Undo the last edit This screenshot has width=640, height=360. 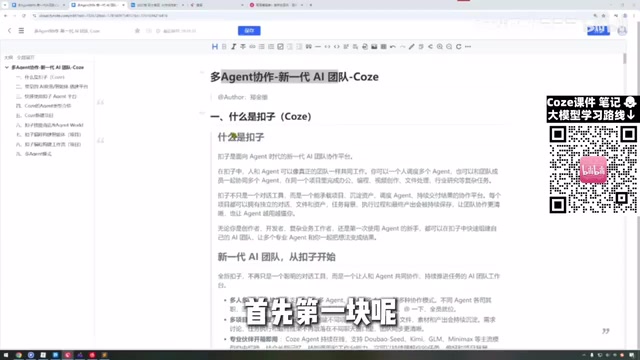(x=393, y=47)
